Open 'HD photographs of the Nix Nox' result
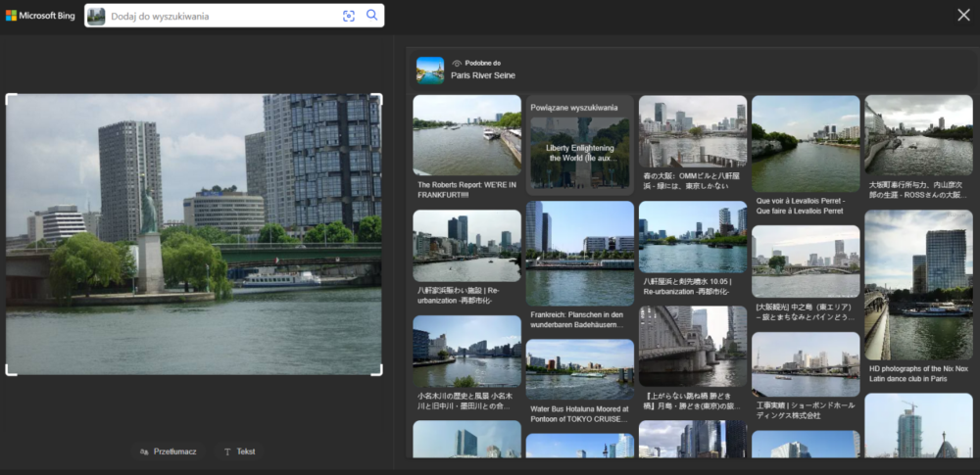The width and height of the screenshot is (980, 475). (918, 285)
